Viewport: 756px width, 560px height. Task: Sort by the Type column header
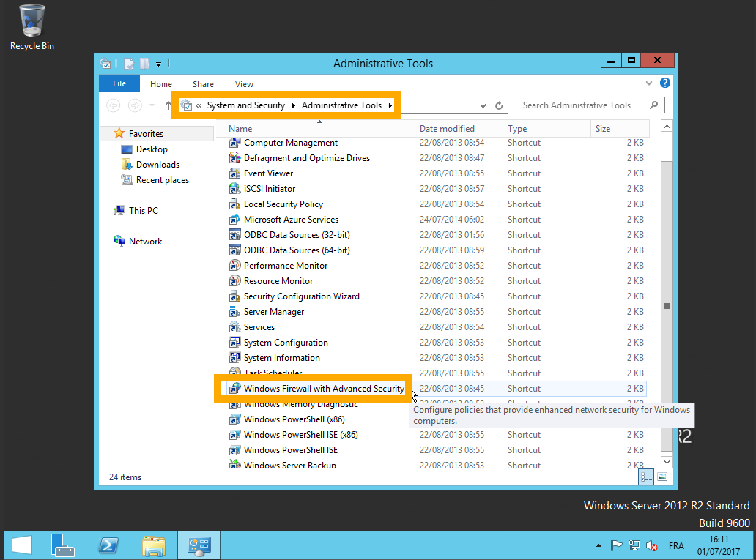pyautogui.click(x=546, y=129)
